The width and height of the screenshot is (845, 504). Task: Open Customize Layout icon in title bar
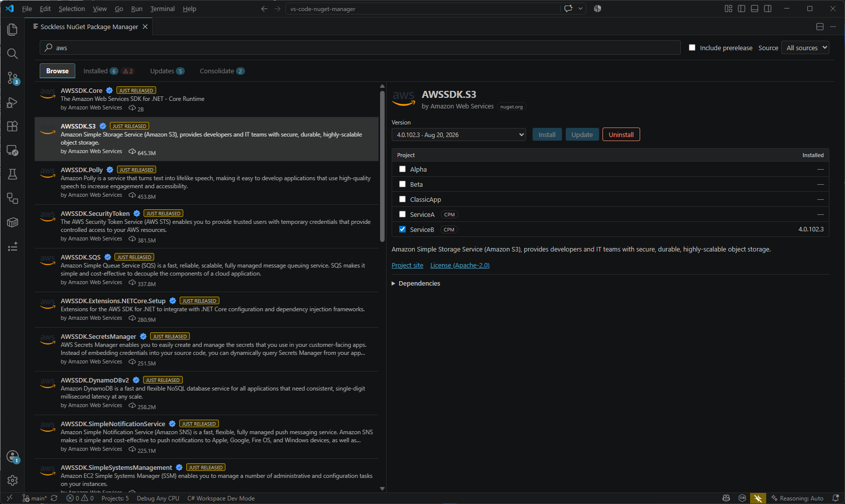coord(729,9)
